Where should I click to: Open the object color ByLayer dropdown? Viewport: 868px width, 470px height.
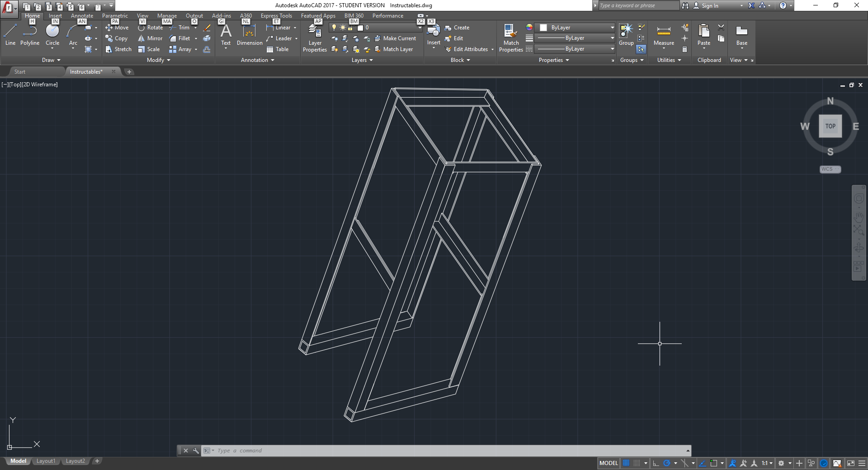click(x=575, y=28)
